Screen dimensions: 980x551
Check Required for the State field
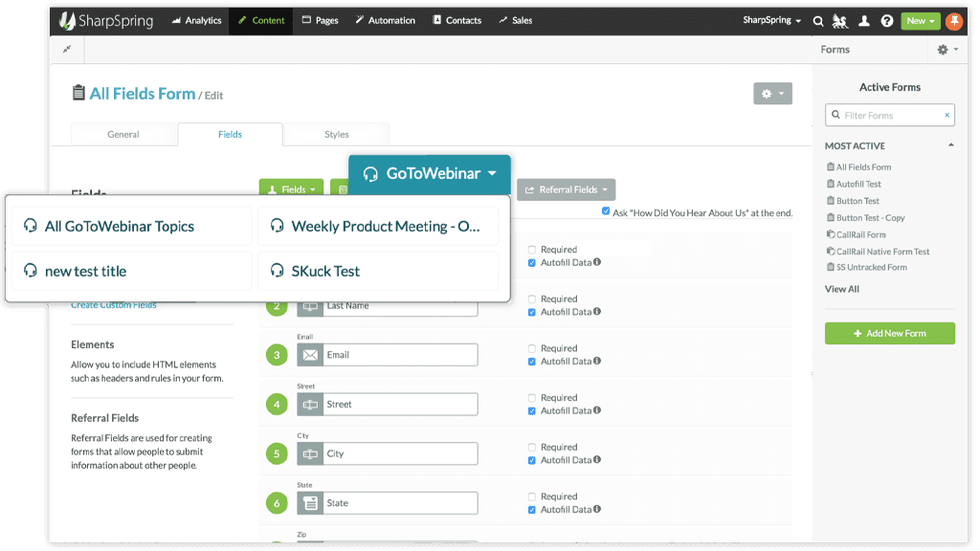tap(532, 496)
